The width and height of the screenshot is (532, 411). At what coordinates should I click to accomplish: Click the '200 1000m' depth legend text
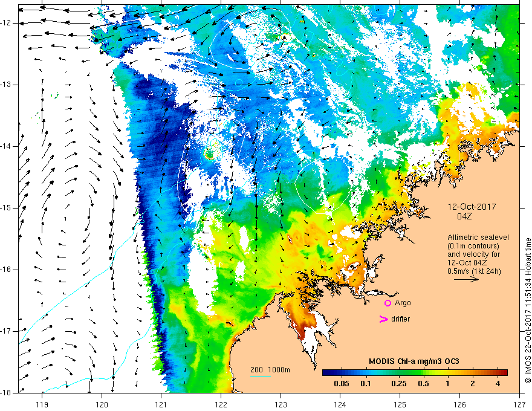point(270,370)
